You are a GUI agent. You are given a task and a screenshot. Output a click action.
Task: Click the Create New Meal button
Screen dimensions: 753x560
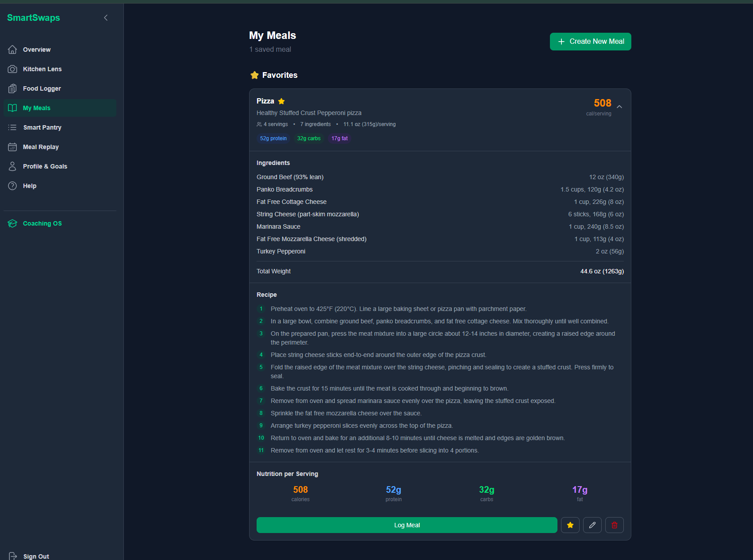point(590,41)
